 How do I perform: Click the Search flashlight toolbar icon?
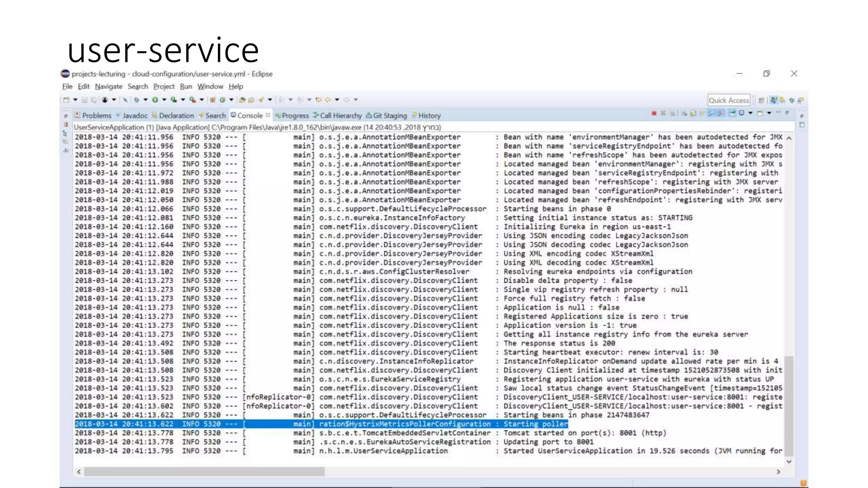tap(261, 100)
